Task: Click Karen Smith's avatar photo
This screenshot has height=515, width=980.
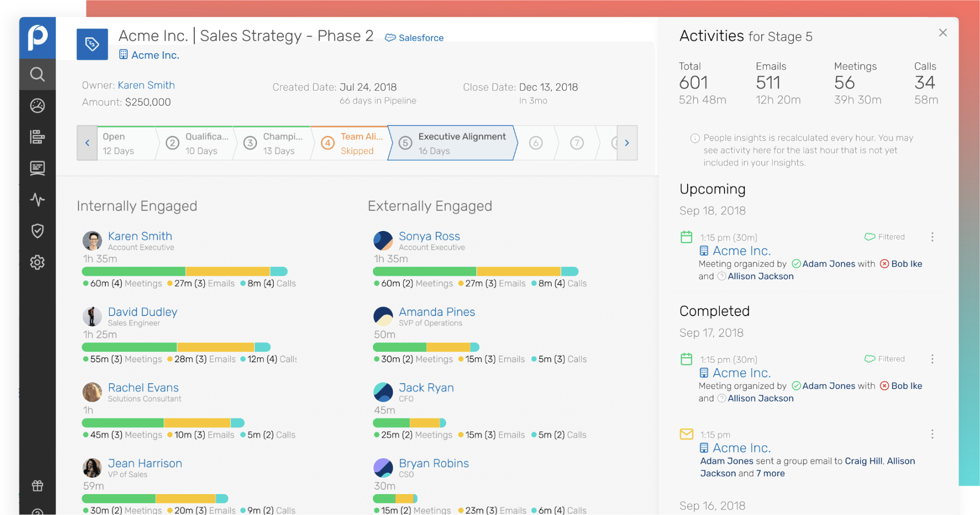Action: point(92,241)
